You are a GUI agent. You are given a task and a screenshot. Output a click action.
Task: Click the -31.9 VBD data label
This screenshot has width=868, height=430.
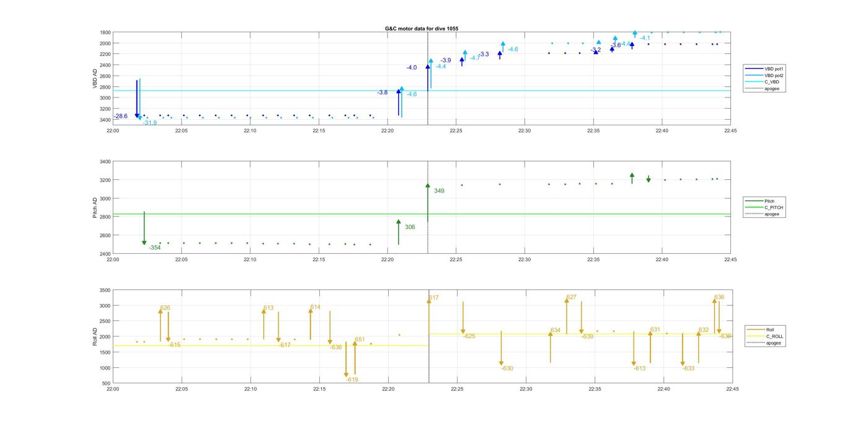tap(149, 123)
